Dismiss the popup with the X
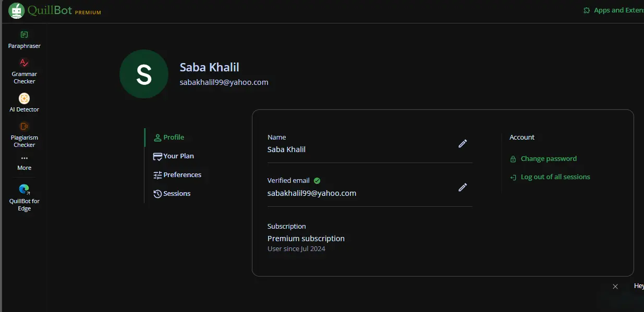644x312 pixels. click(615, 286)
